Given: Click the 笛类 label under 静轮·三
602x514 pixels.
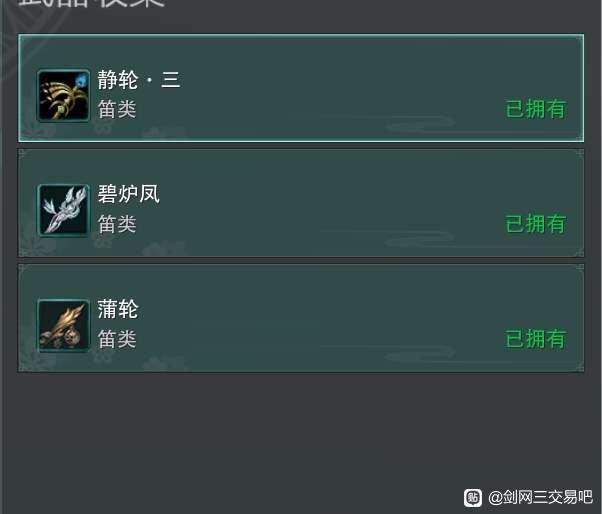Looking at the screenshot, I should tap(117, 109).
